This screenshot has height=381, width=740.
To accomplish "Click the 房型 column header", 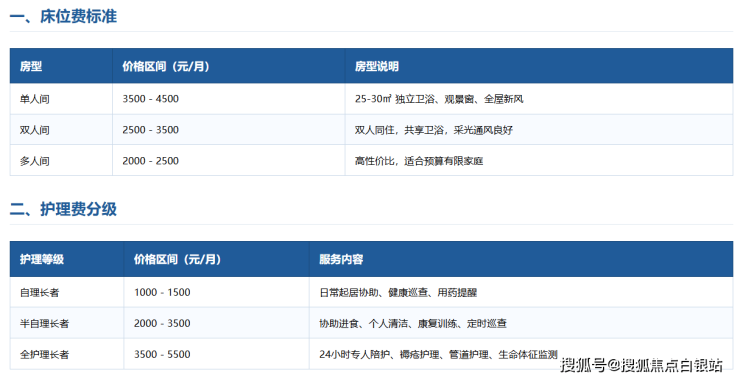I will (31, 66).
